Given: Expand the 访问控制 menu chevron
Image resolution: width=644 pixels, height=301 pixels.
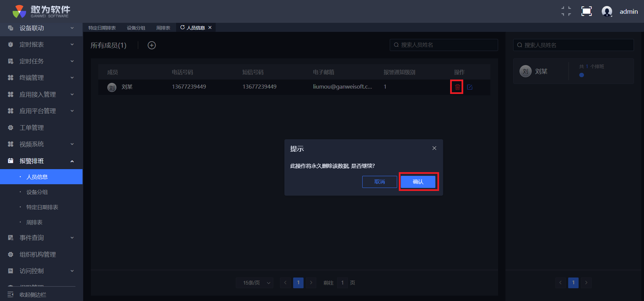Looking at the screenshot, I should [72, 271].
